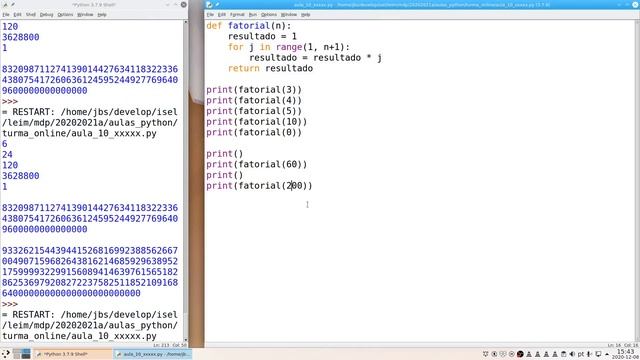Open Options menu in Python Shell

pyautogui.click(x=65, y=14)
